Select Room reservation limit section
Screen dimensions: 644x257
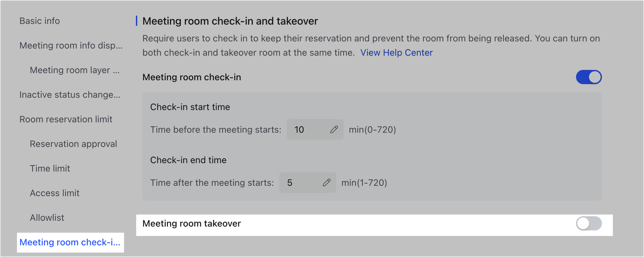pos(66,119)
